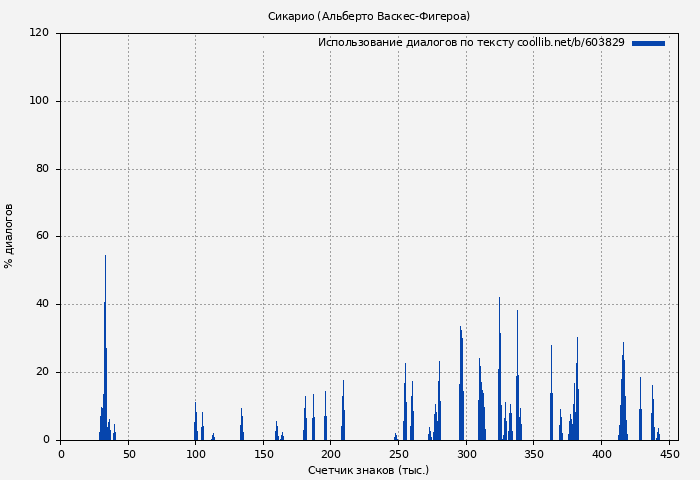The image size is (700, 480).
Task: Click the legend text mentioning coollib.net/b/603829
Action: click(x=470, y=43)
